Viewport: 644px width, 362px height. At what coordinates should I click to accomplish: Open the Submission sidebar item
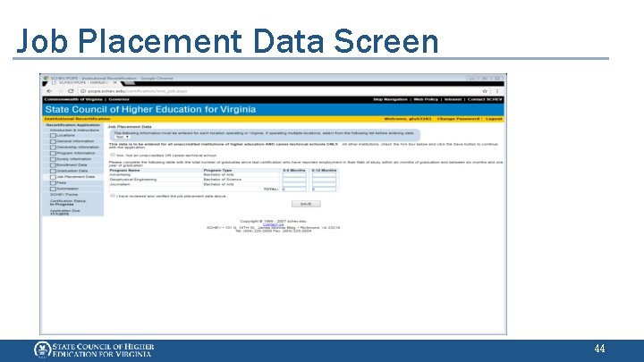coord(67,189)
